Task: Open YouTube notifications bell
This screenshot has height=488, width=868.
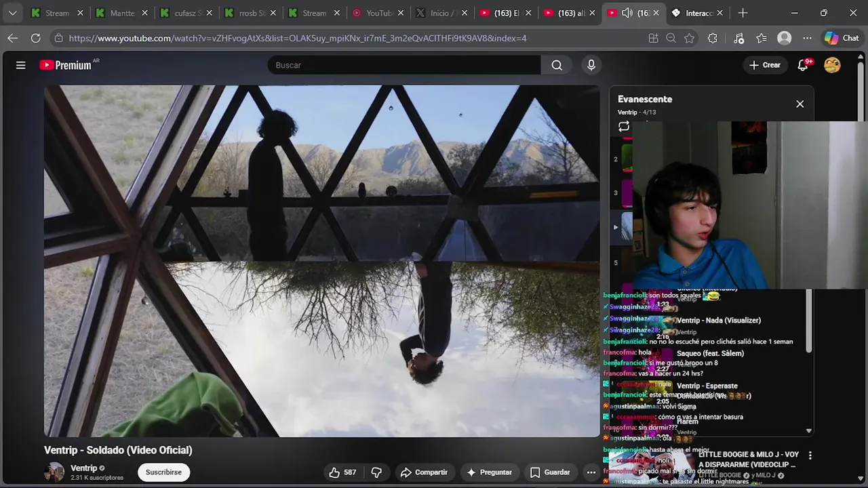Action: point(803,65)
